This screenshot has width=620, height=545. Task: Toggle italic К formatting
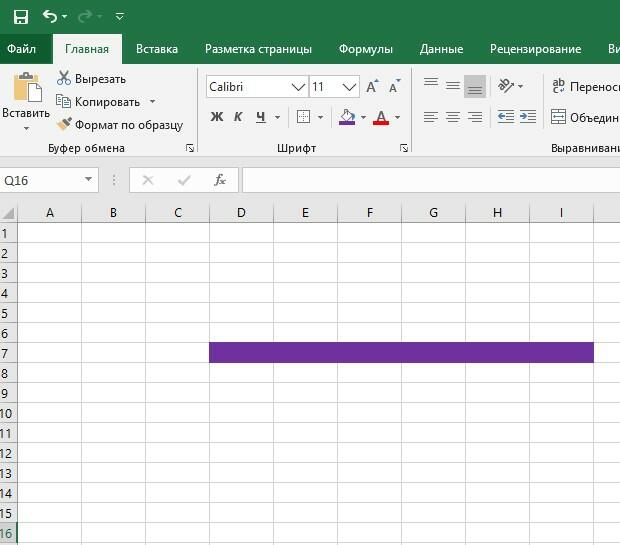(x=238, y=117)
